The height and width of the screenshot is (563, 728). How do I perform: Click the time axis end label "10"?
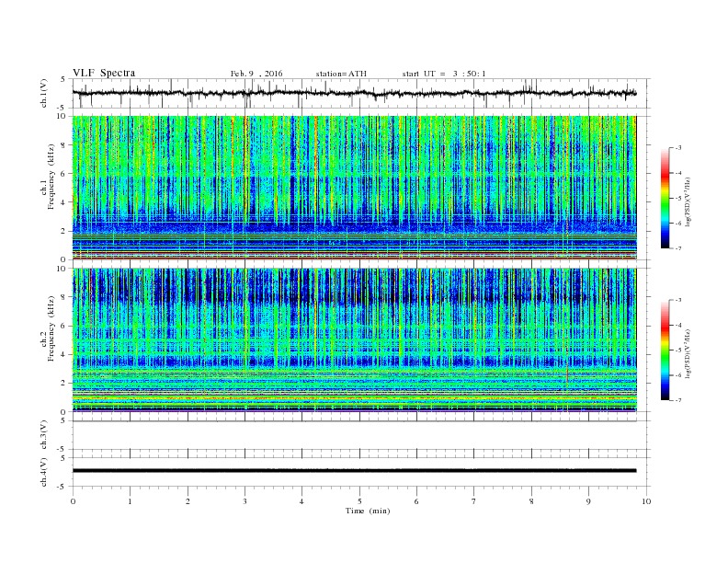[x=646, y=501]
